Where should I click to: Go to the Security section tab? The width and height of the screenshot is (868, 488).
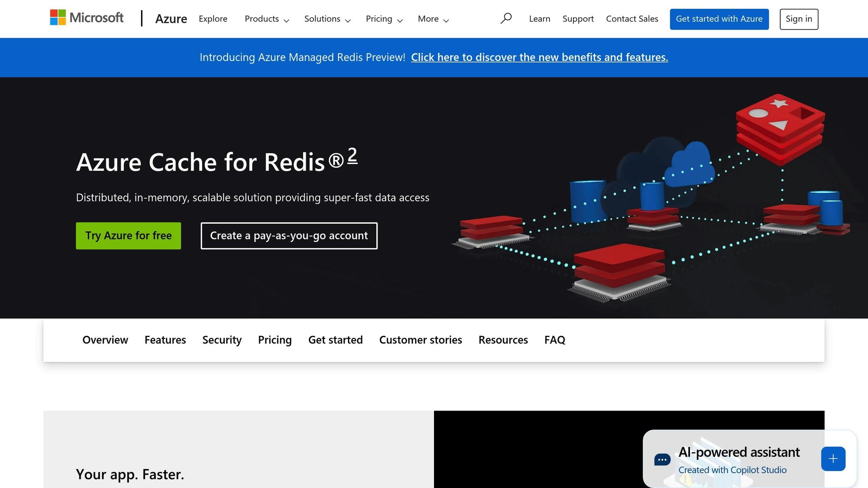pos(222,340)
